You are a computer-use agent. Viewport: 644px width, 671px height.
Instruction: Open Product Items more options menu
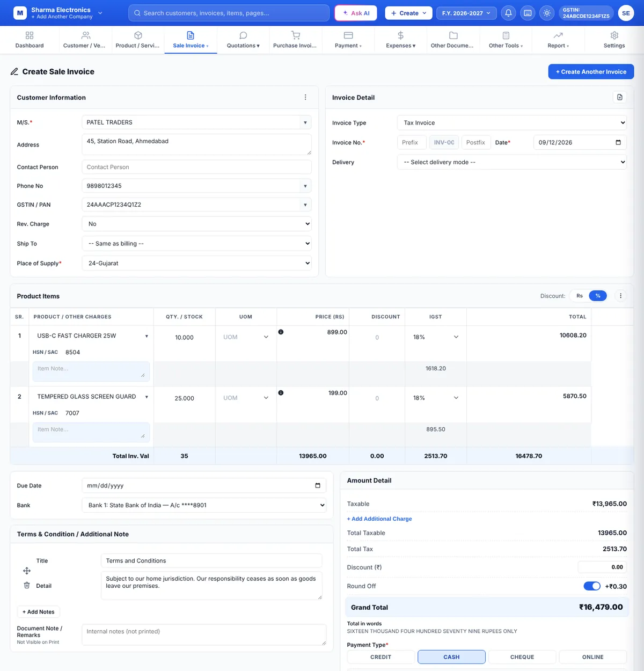tap(620, 296)
